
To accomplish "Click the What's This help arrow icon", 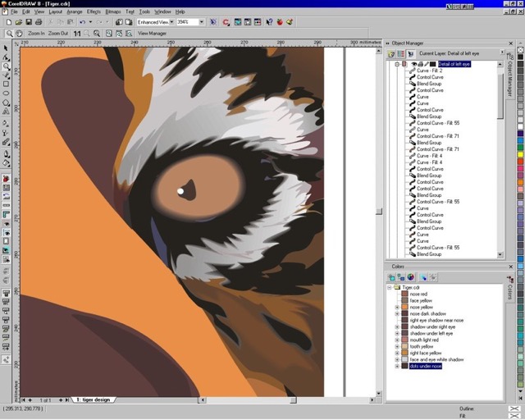I will click(269, 22).
